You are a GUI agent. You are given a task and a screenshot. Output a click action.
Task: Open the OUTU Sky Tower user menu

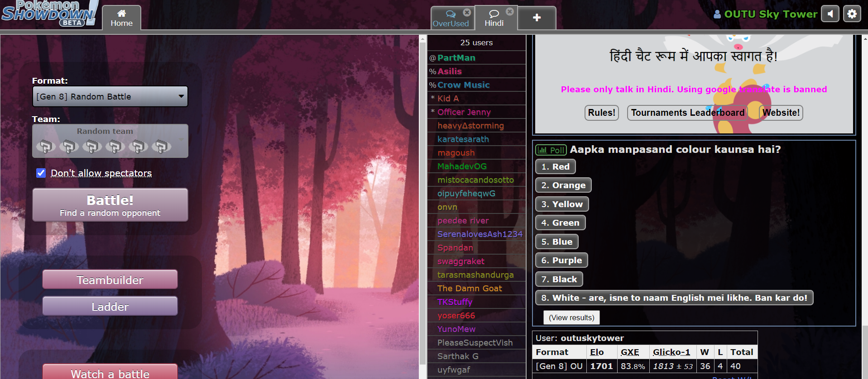(766, 14)
